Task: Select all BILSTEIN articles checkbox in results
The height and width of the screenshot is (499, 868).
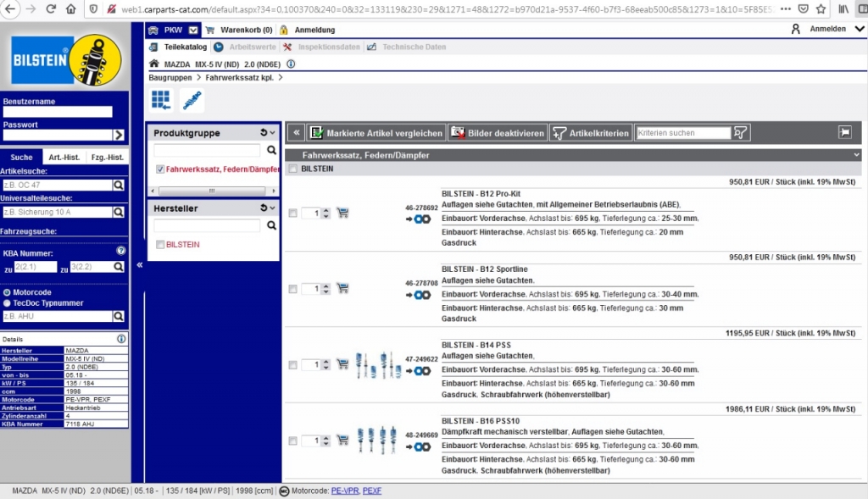Action: 292,169
